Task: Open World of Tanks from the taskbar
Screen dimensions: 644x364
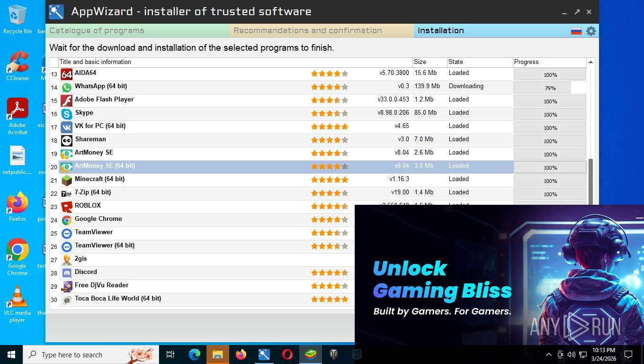Action: (334, 355)
